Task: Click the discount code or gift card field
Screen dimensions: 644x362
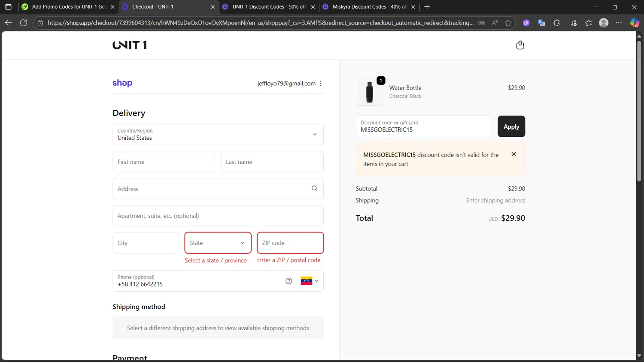Action: coord(424,127)
